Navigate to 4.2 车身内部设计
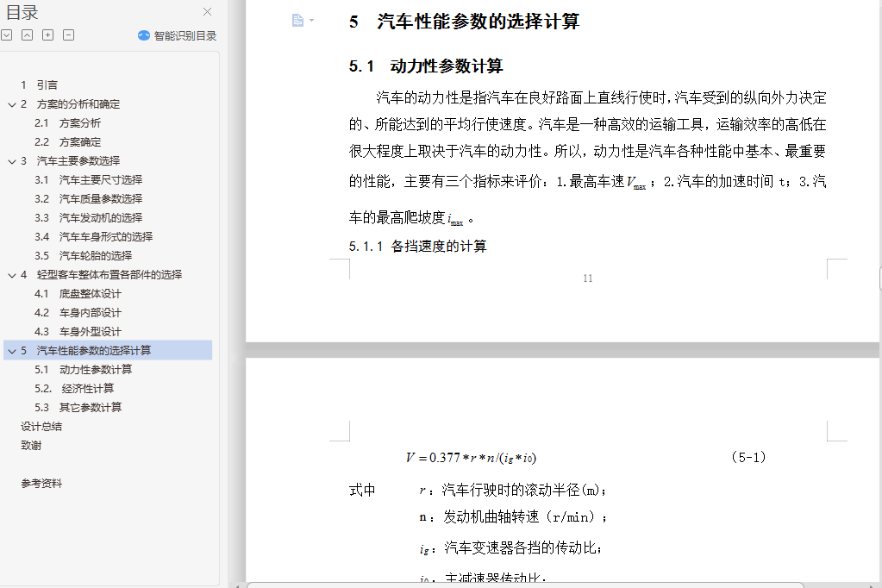 pos(78,313)
